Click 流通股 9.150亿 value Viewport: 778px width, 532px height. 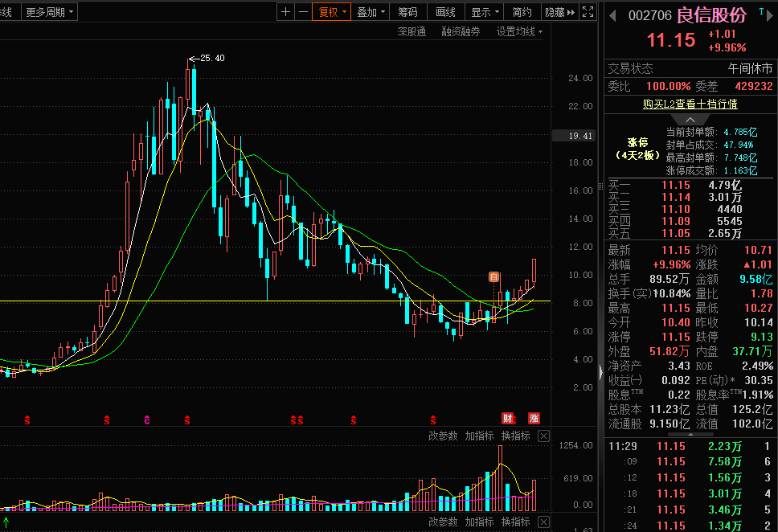(669, 424)
